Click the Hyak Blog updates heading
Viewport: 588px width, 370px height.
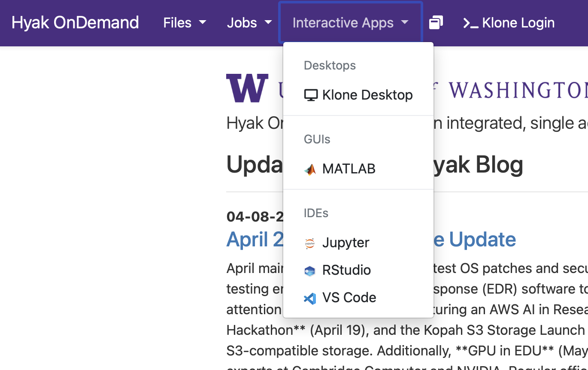(375, 164)
